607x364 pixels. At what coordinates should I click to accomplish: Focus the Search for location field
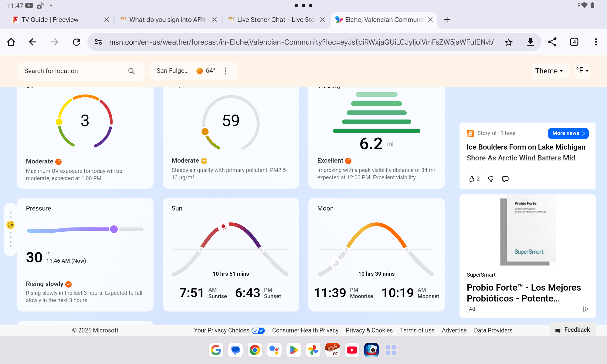coord(81,71)
